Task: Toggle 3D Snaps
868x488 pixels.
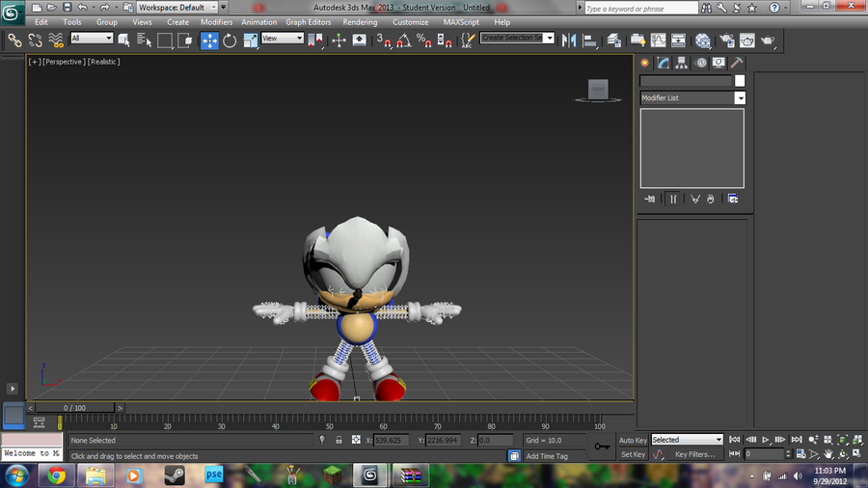Action: click(383, 41)
